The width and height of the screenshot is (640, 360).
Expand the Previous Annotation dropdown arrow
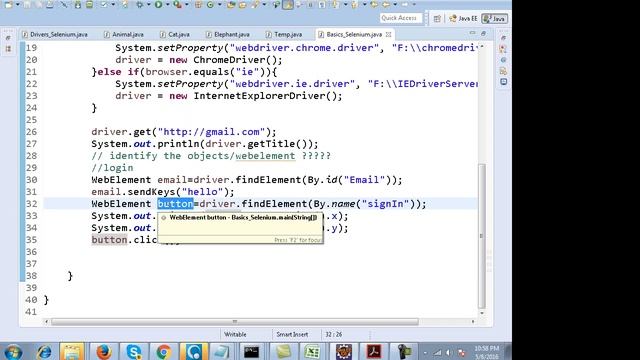364,4
